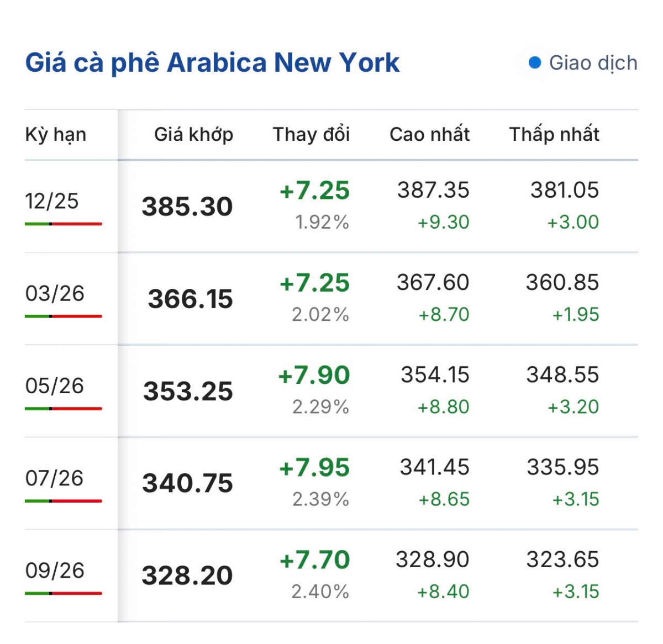Select the 09/26 contract term

(55, 570)
